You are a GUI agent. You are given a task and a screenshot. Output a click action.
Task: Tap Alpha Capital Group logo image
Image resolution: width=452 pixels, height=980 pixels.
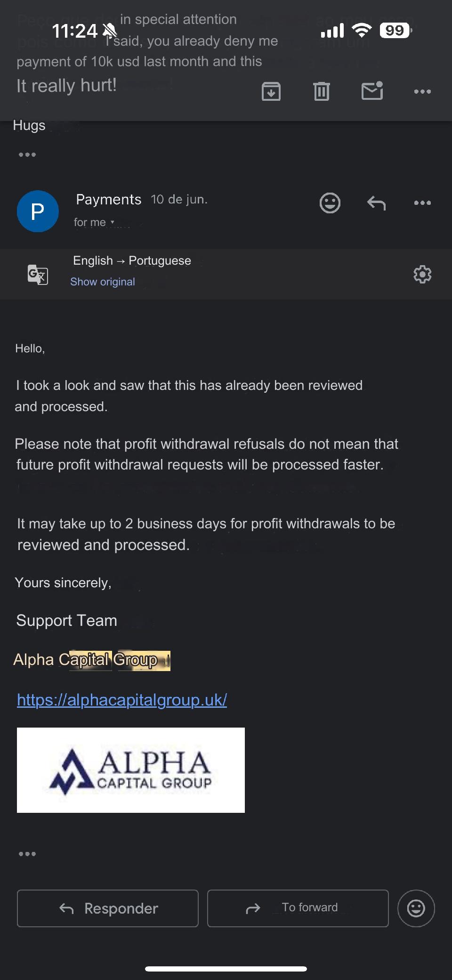pos(131,770)
